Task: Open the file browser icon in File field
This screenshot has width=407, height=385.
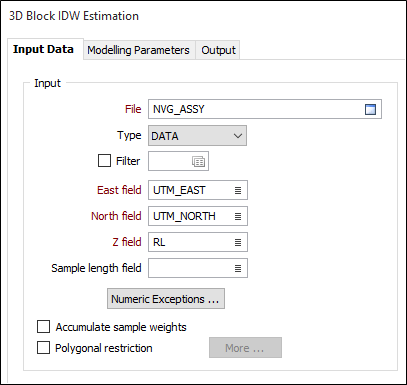Action: coord(370,109)
